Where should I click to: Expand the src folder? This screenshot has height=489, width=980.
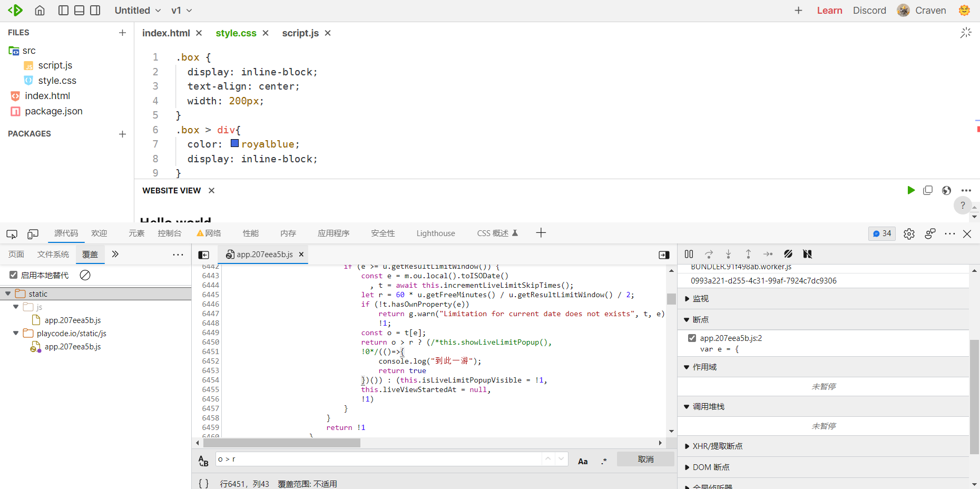click(x=22, y=51)
